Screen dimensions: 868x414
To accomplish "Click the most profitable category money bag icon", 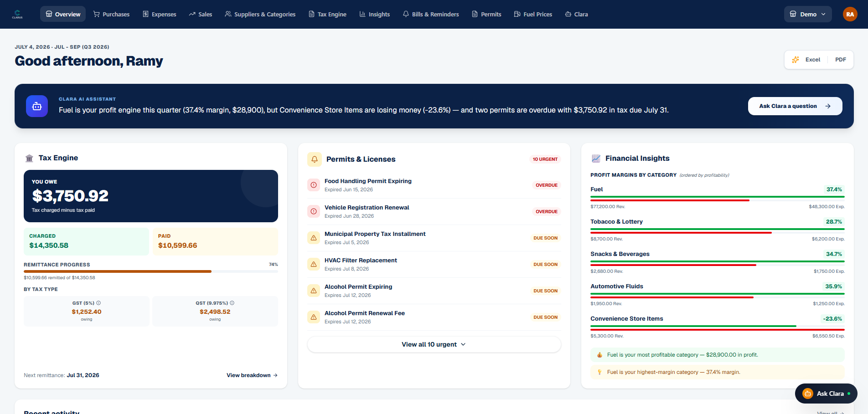I will (599, 355).
